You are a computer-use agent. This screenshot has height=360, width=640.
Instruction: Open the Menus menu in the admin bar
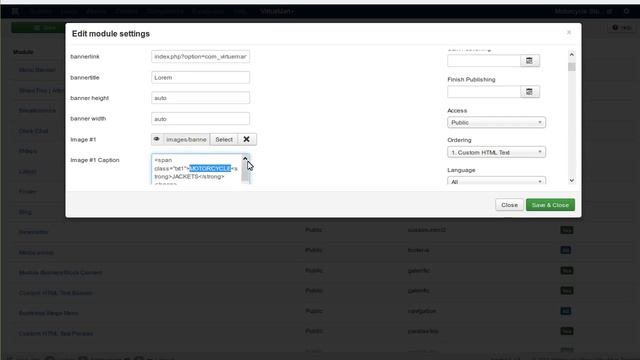click(x=96, y=11)
